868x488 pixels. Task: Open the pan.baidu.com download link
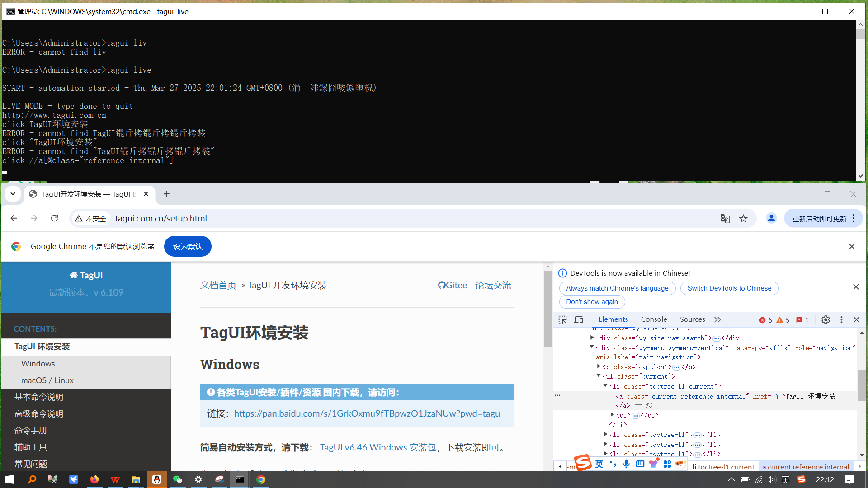pyautogui.click(x=367, y=413)
